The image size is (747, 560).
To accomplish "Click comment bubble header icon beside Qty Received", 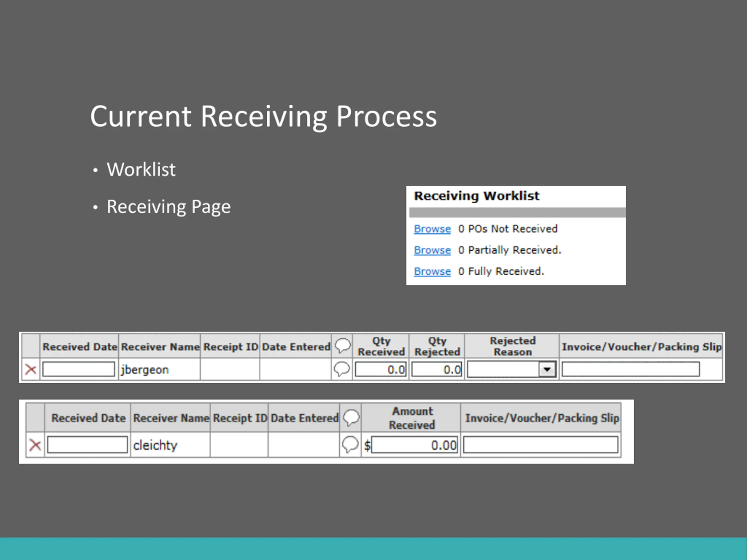I will pyautogui.click(x=343, y=346).
